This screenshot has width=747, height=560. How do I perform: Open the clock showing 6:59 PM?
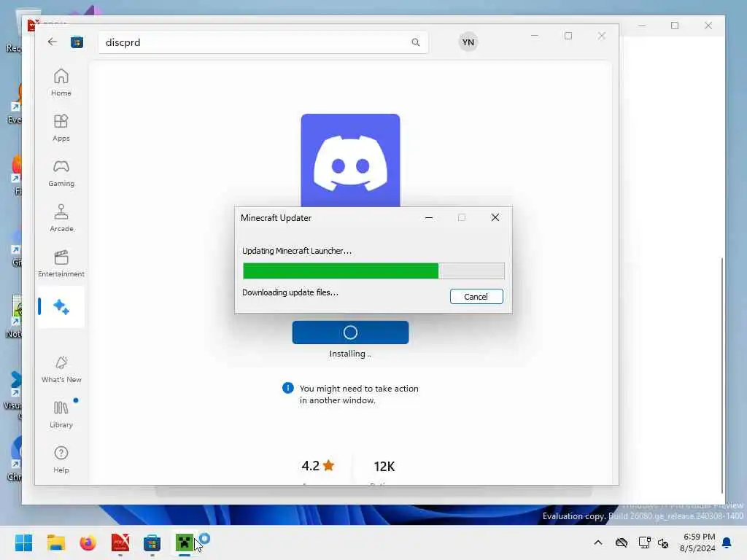tap(697, 542)
